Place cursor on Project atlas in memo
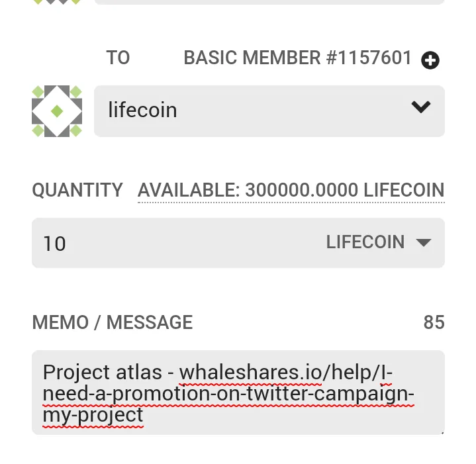476x464 pixels. (103, 373)
